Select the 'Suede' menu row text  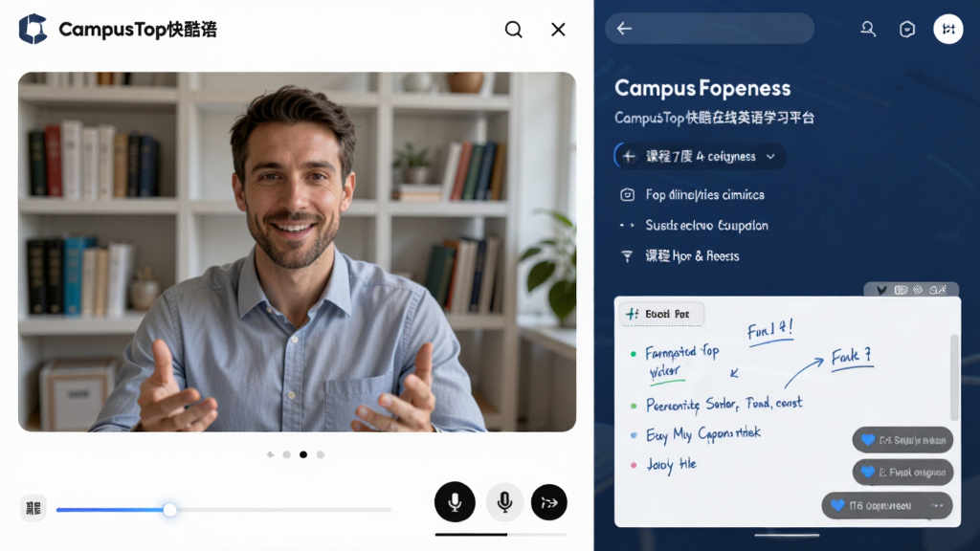point(707,225)
